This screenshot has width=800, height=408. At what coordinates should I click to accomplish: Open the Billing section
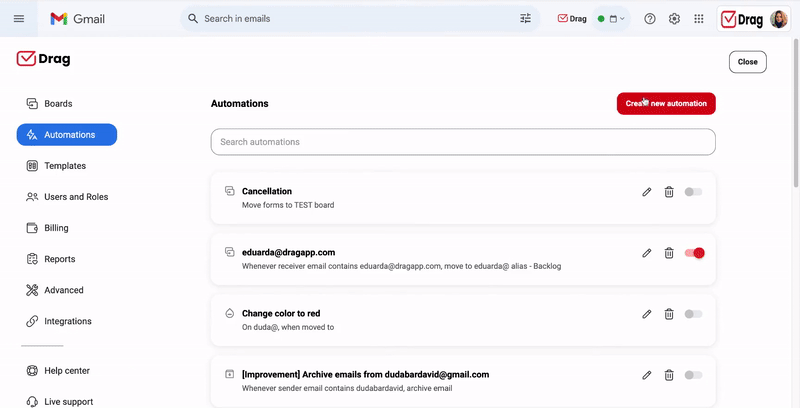pyautogui.click(x=47, y=228)
